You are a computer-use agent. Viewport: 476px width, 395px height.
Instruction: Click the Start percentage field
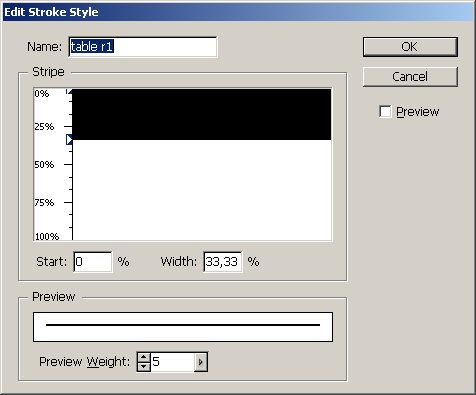pyautogui.click(x=93, y=262)
